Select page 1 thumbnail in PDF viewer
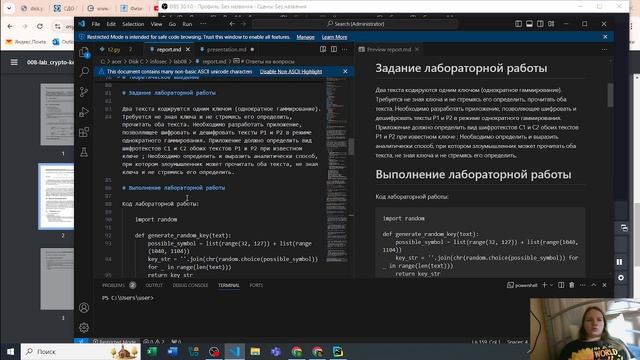 click(x=57, y=114)
